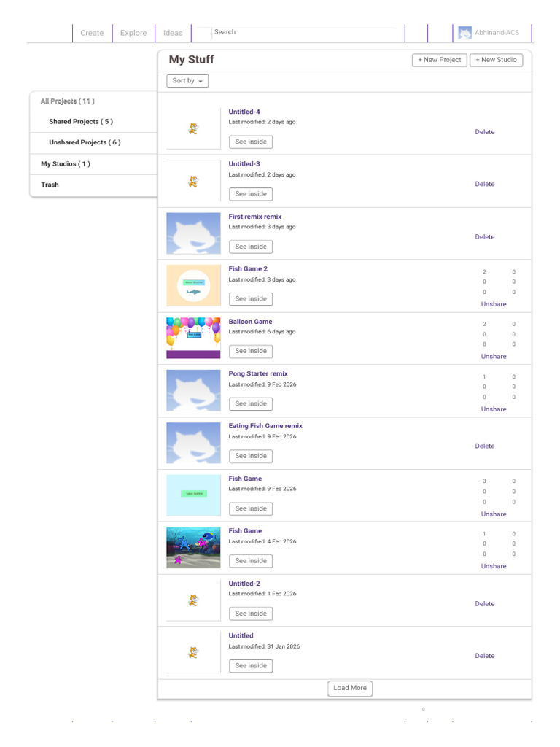Viewport: 560px width, 747px height.
Task: See inside Untitled-3
Action: tap(251, 194)
